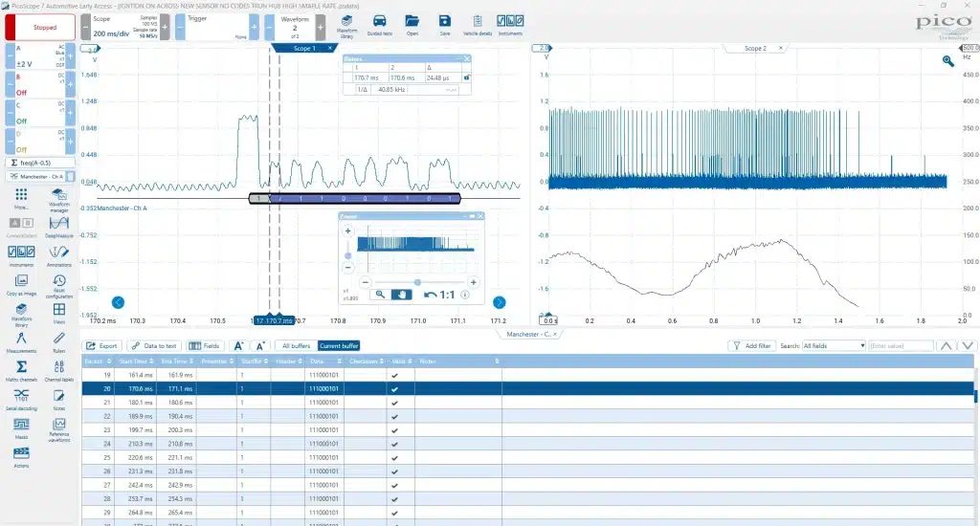Zoom panel vertical slider handle
The width and height of the screenshot is (980, 526).
point(348,255)
